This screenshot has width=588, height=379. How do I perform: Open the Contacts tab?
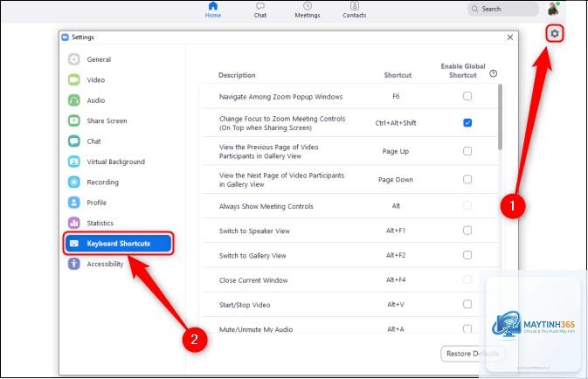click(355, 10)
